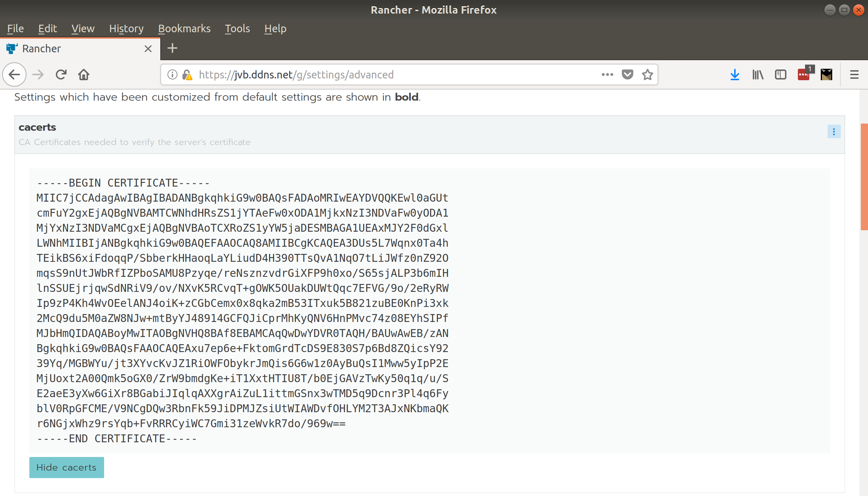Reload the current Rancher page
The image size is (868, 496).
point(61,74)
